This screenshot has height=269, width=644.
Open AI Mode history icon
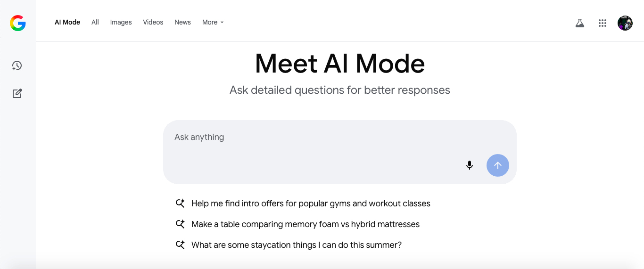17,66
